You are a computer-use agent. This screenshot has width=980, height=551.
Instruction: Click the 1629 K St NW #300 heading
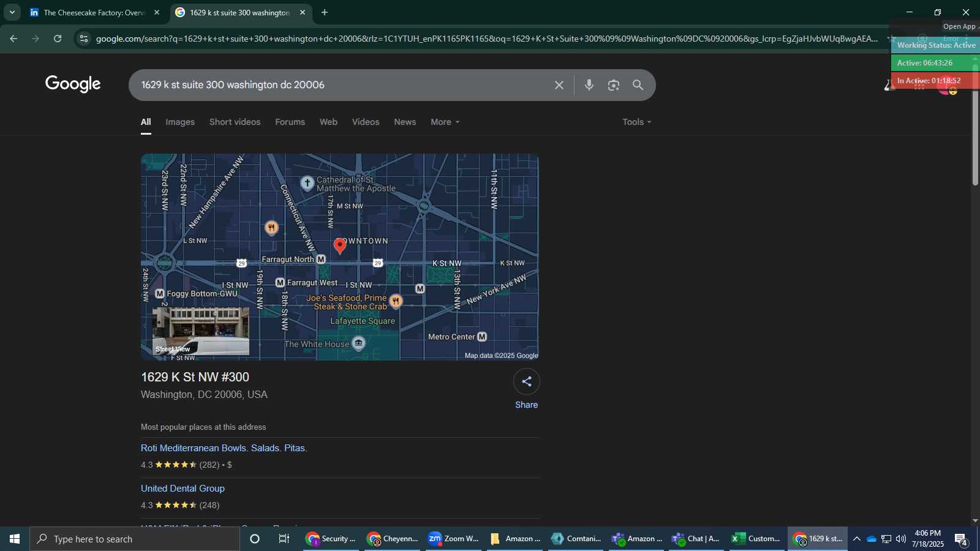(195, 377)
